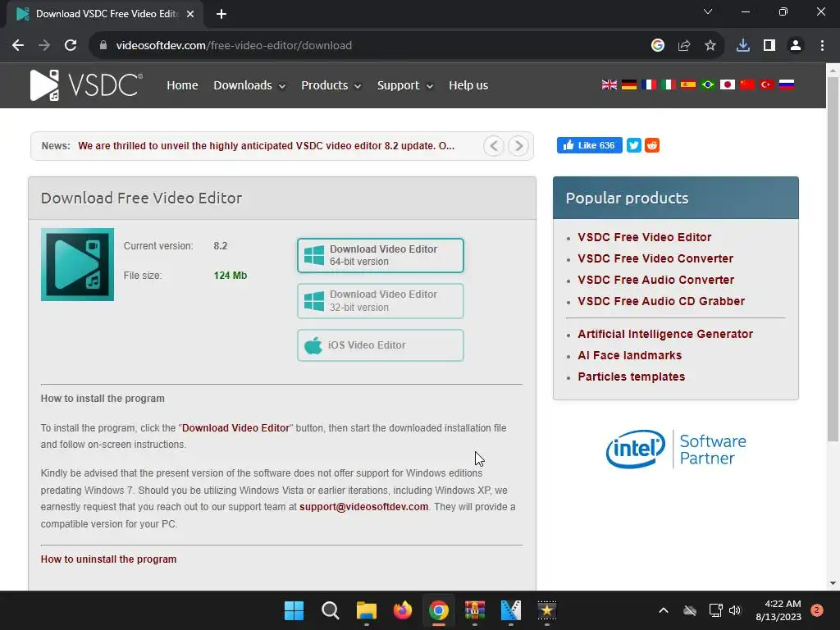Select the English UK flag language
This screenshot has height=630, width=840.
[x=609, y=84]
